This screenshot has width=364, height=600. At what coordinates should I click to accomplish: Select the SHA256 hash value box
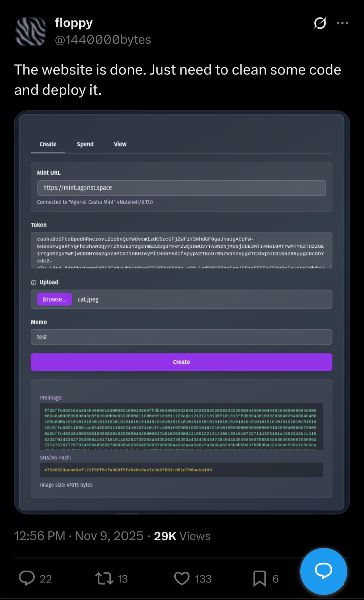coord(181,470)
